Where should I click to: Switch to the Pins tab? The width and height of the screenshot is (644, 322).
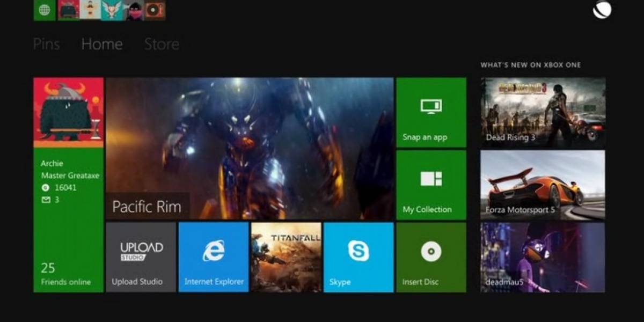coord(47,44)
